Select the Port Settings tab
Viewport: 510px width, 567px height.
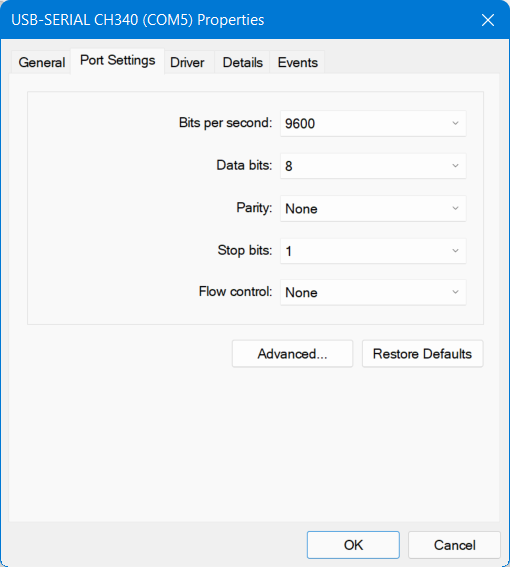tap(118, 61)
